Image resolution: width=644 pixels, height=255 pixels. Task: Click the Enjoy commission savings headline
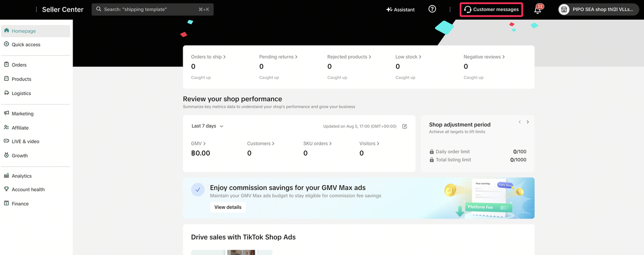288,188
